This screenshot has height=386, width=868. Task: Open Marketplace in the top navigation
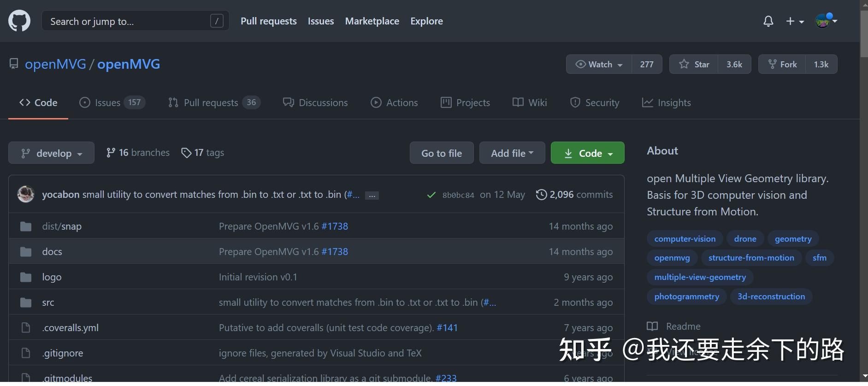point(372,21)
